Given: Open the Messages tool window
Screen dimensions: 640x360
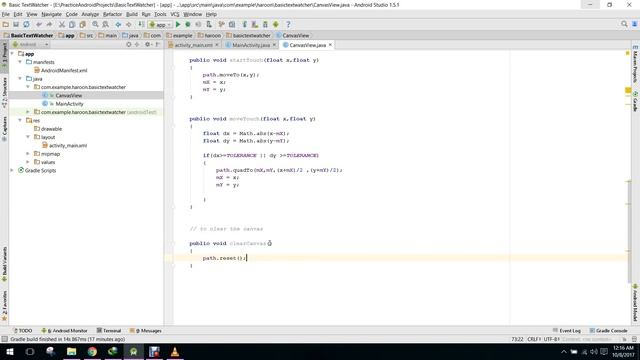Looking at the screenshot, I should pyautogui.click(x=146, y=331).
